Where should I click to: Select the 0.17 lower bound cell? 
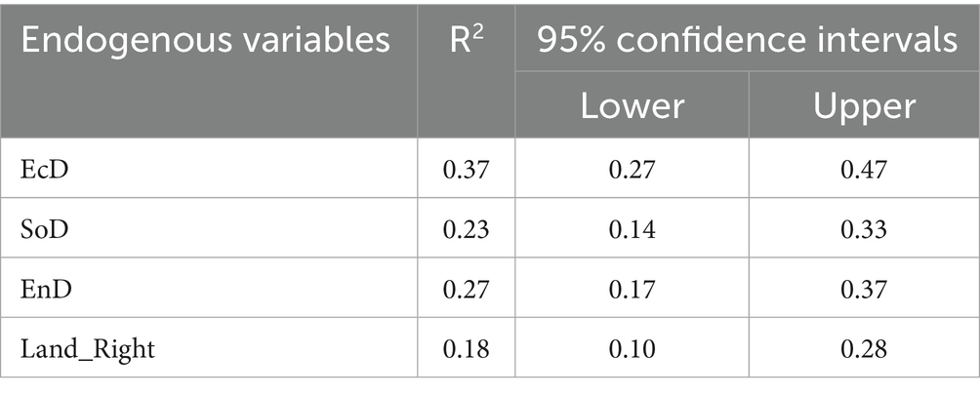pyautogui.click(x=631, y=291)
